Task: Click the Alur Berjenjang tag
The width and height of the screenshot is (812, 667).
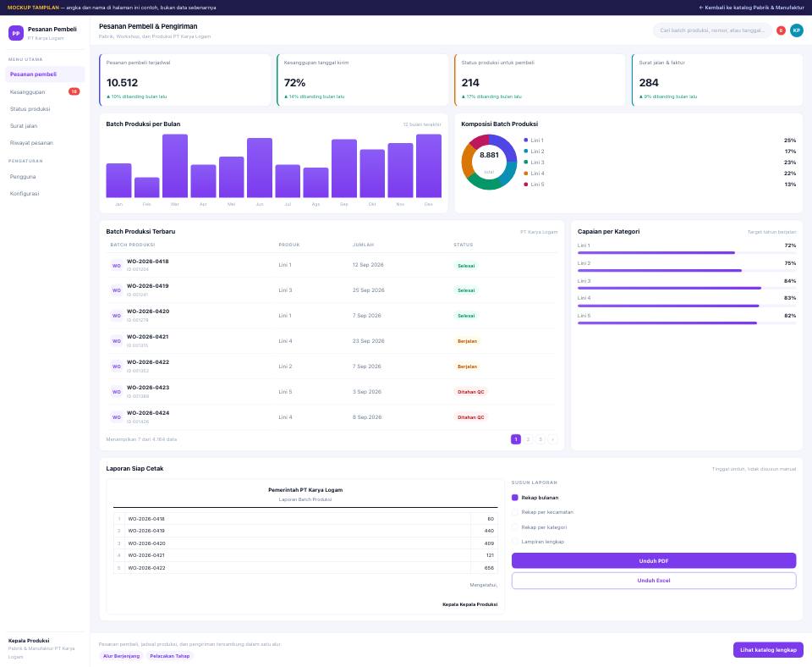Action: click(x=121, y=656)
